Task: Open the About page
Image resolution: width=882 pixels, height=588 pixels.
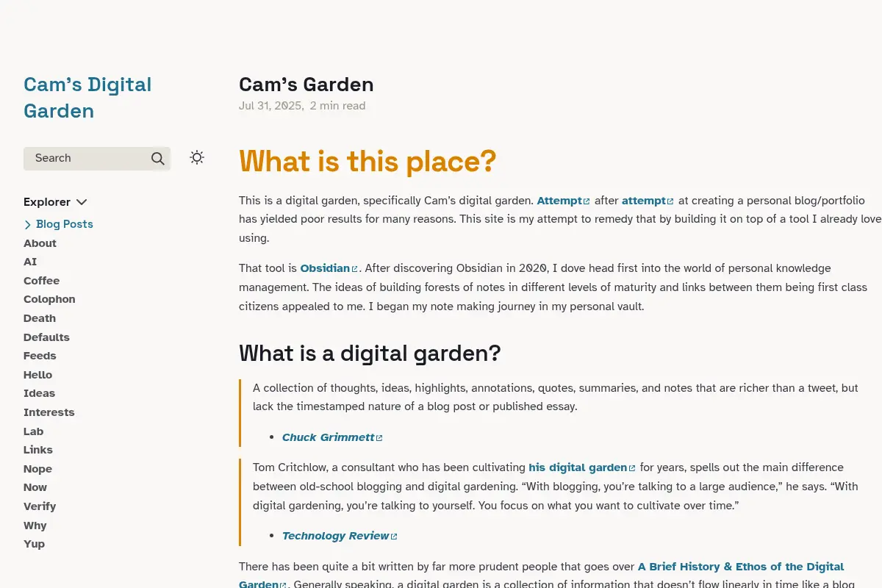Action: tap(40, 243)
